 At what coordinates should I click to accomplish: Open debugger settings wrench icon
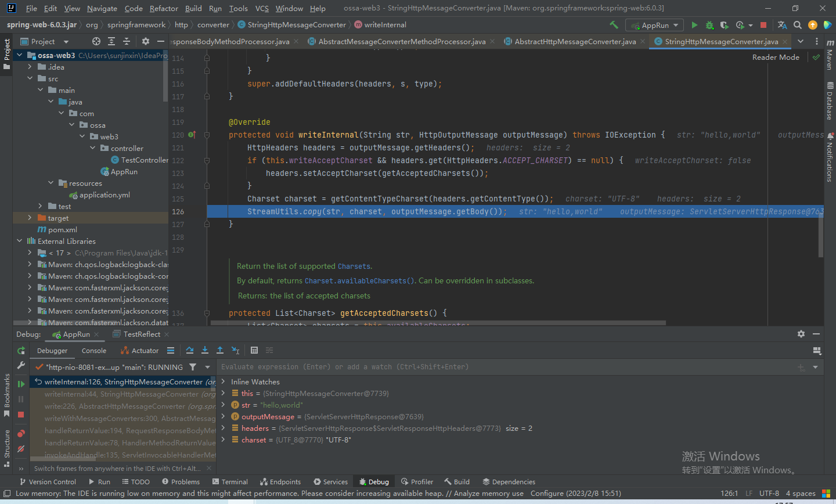tap(21, 366)
